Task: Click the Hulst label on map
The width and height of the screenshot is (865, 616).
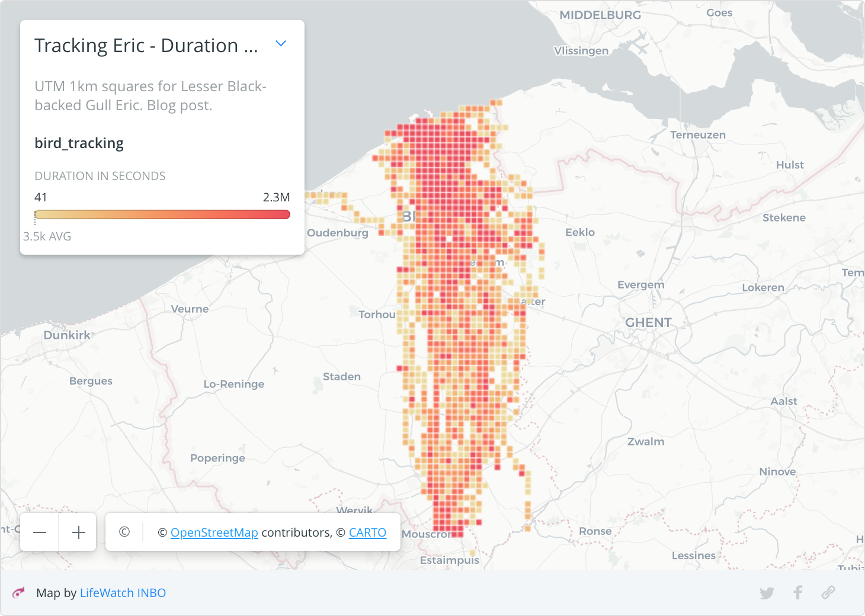Action: (790, 165)
